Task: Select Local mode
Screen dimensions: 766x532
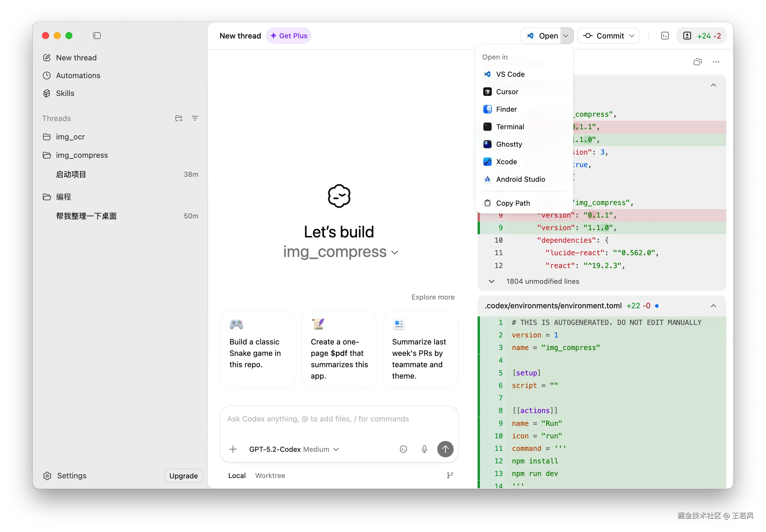Action: point(237,476)
